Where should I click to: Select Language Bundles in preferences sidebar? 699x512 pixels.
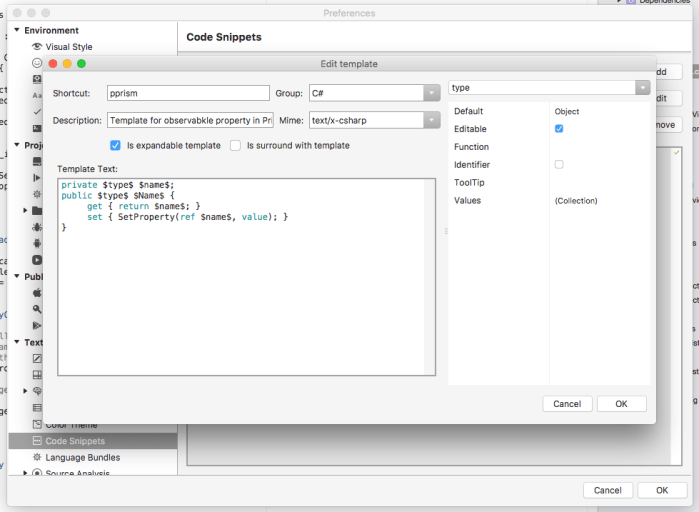point(82,457)
